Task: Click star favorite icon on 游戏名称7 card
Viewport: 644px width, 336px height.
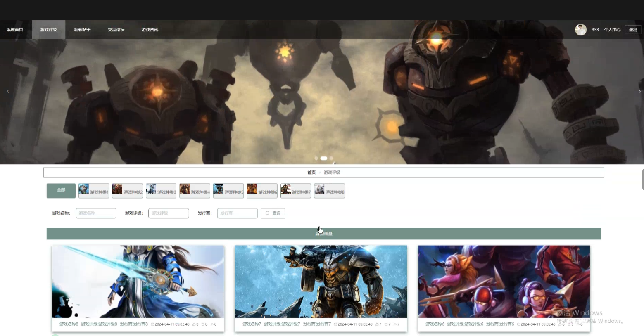Action: click(x=386, y=324)
